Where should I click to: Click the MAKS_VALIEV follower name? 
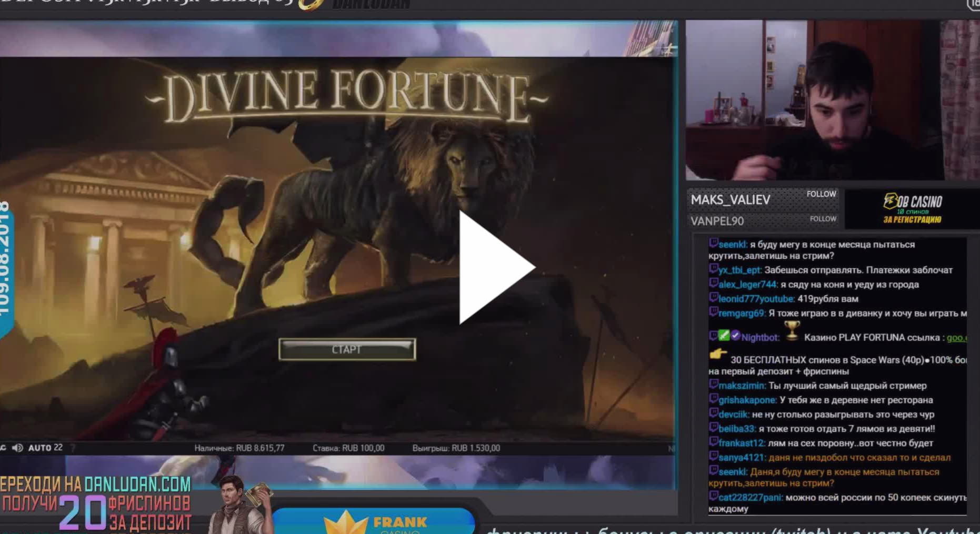click(730, 200)
